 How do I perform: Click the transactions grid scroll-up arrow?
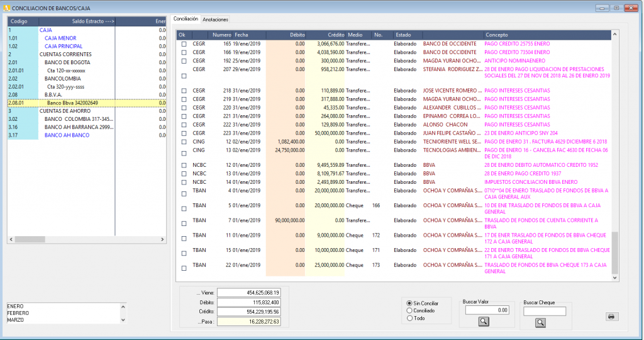(x=614, y=34)
